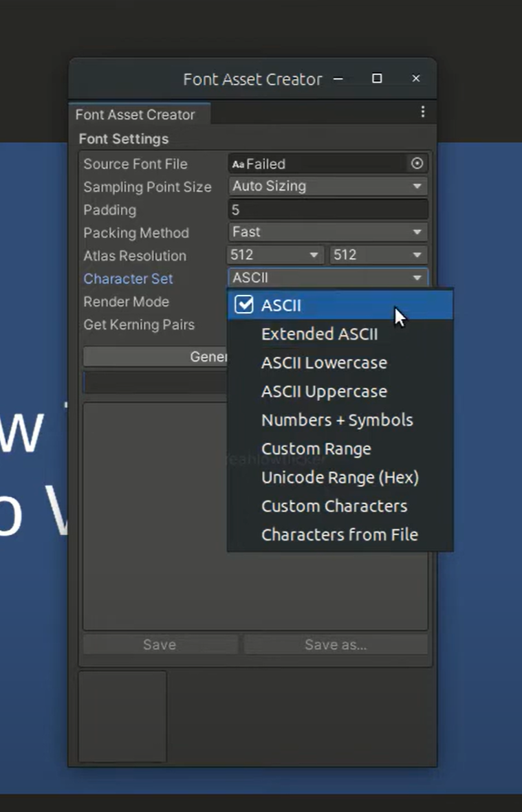Open the first Atlas Resolution 512 dropdown
522x812 pixels.
pos(275,255)
